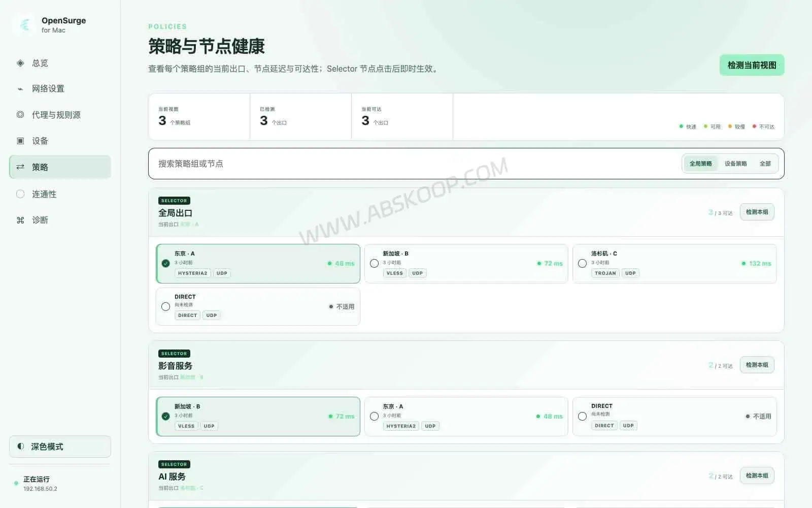Select 洛杉矶 · C in 全局出口
Viewport: 812px width, 508px height.
(674, 264)
